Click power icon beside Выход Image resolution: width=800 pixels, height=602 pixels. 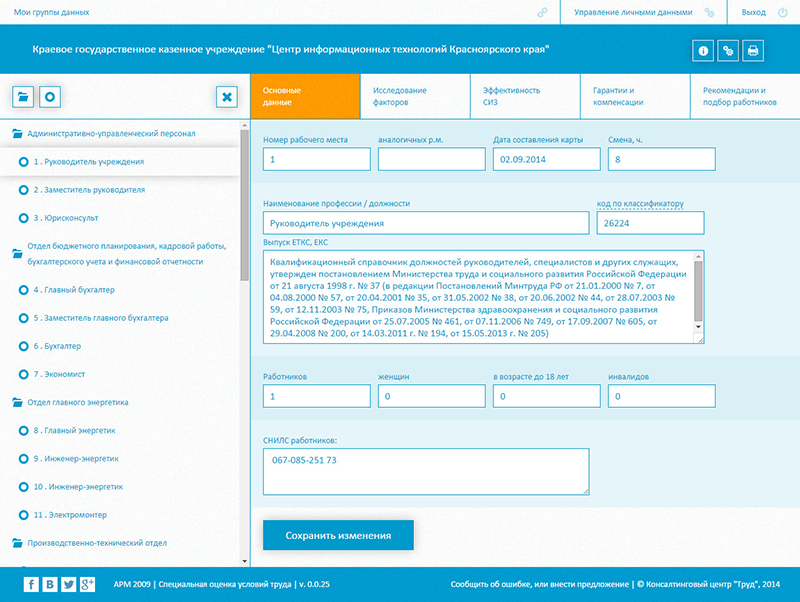pyautogui.click(x=783, y=12)
